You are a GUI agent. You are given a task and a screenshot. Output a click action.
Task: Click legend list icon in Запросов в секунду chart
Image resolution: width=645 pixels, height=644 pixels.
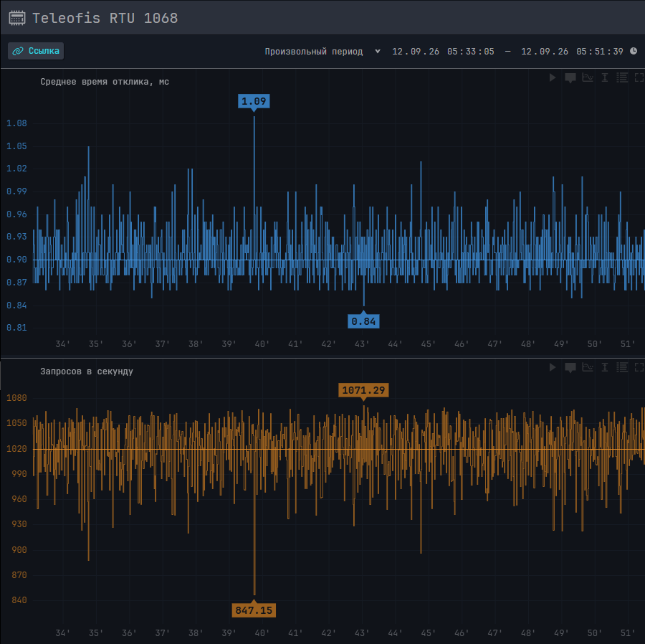pyautogui.click(x=622, y=367)
